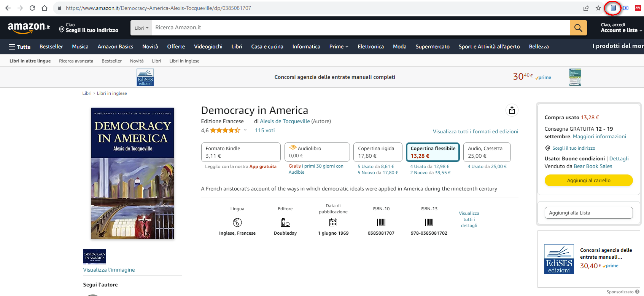The width and height of the screenshot is (644, 296).
Task: Select the Audiolibro format option
Action: (316, 152)
